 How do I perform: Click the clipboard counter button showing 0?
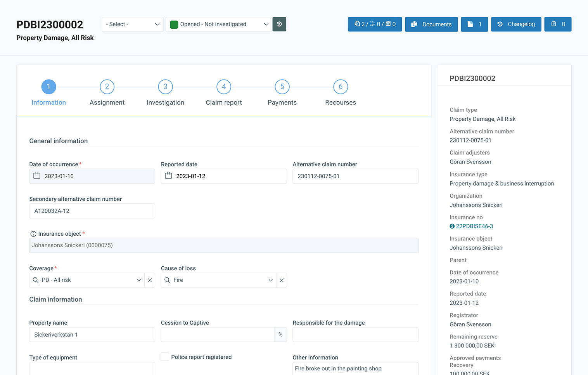coord(557,24)
